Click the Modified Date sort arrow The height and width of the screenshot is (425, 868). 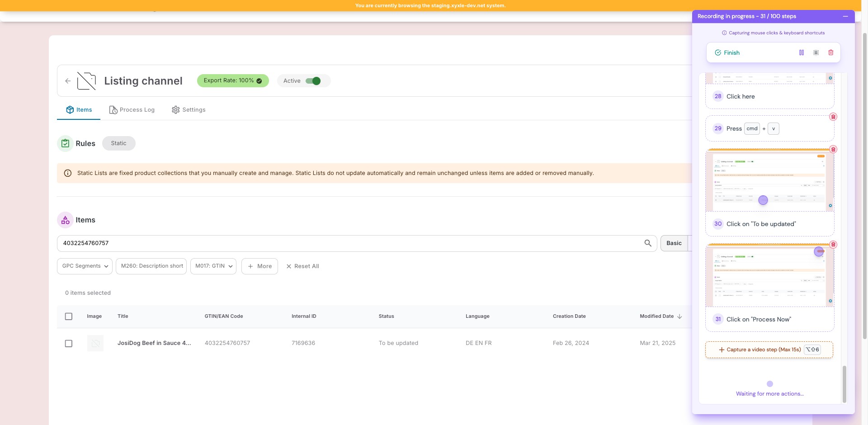tap(679, 316)
